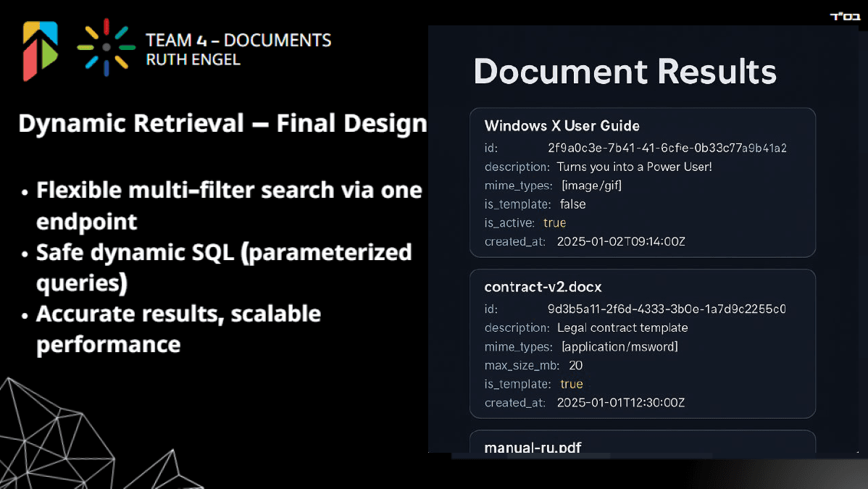Select the "Turns you into a Power User!" description
The height and width of the screenshot is (489, 868).
click(x=634, y=167)
